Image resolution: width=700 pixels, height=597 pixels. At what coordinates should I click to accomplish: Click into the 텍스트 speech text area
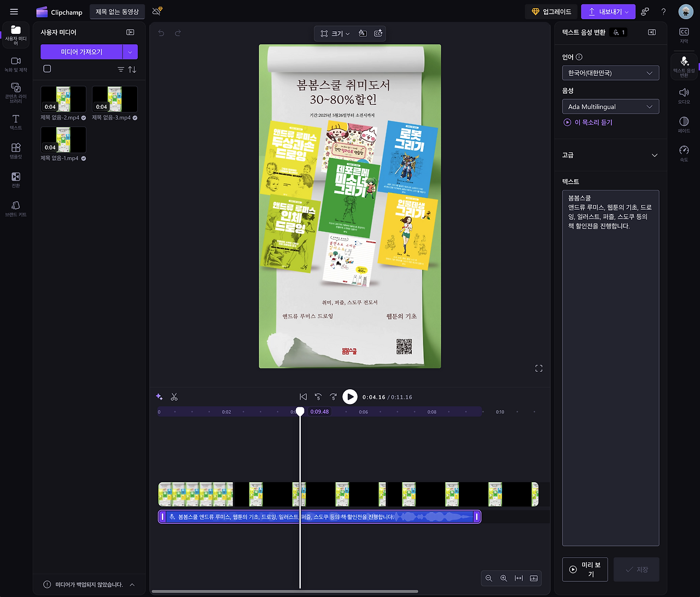click(x=610, y=368)
